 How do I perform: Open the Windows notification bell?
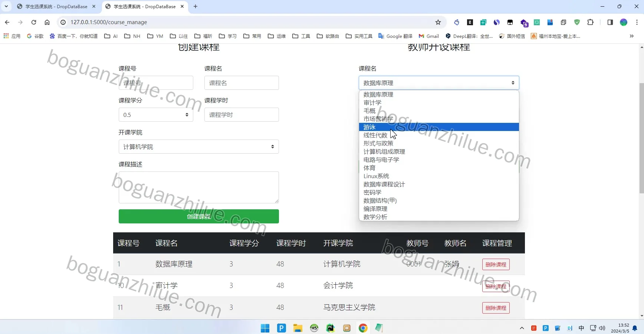pos(635,328)
